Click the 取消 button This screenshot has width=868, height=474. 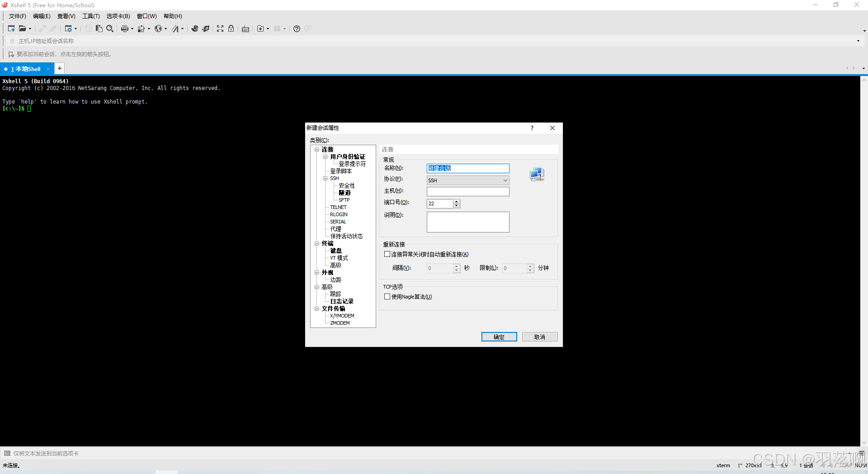pyautogui.click(x=540, y=337)
